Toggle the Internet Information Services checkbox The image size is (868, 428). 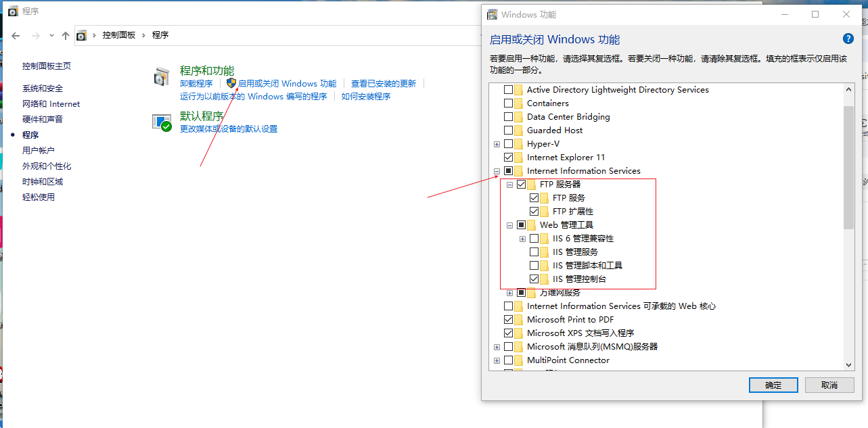509,171
